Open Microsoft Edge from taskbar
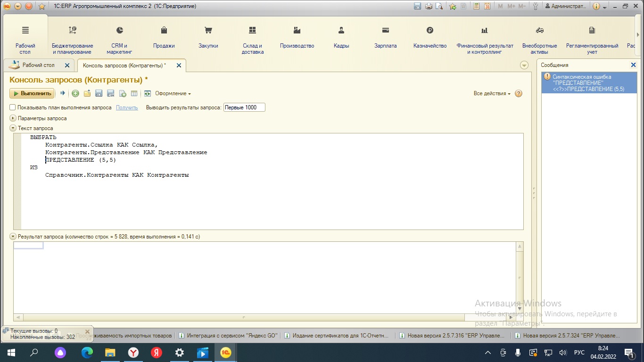 [87, 352]
